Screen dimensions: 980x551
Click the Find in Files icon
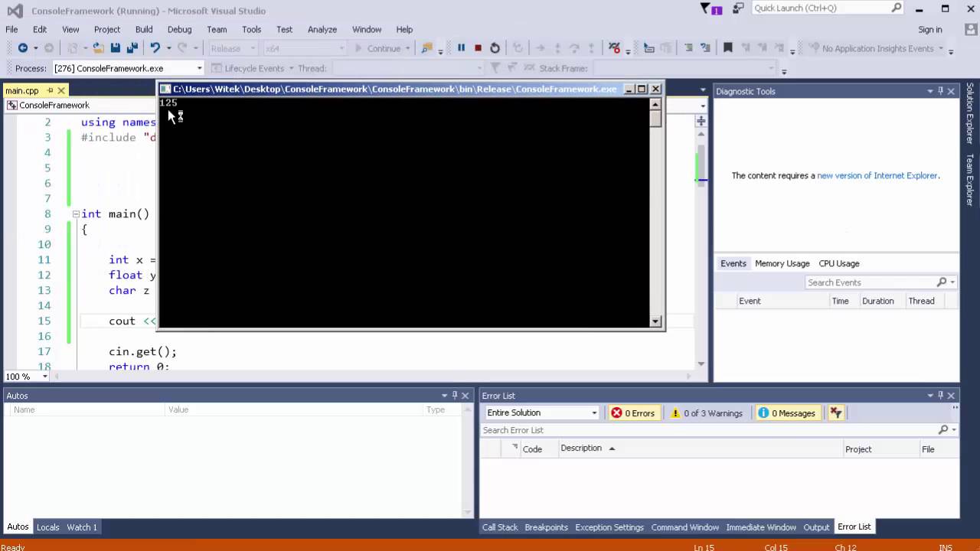pos(427,48)
